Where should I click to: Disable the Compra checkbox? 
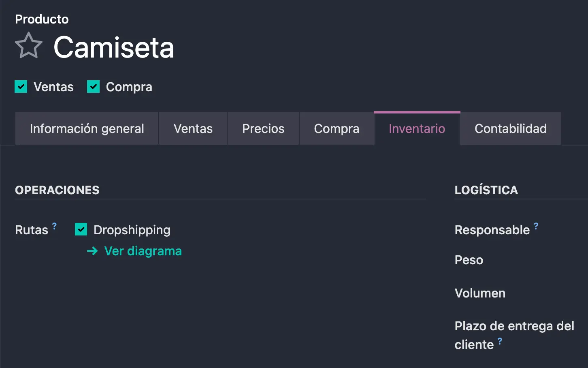coord(93,86)
